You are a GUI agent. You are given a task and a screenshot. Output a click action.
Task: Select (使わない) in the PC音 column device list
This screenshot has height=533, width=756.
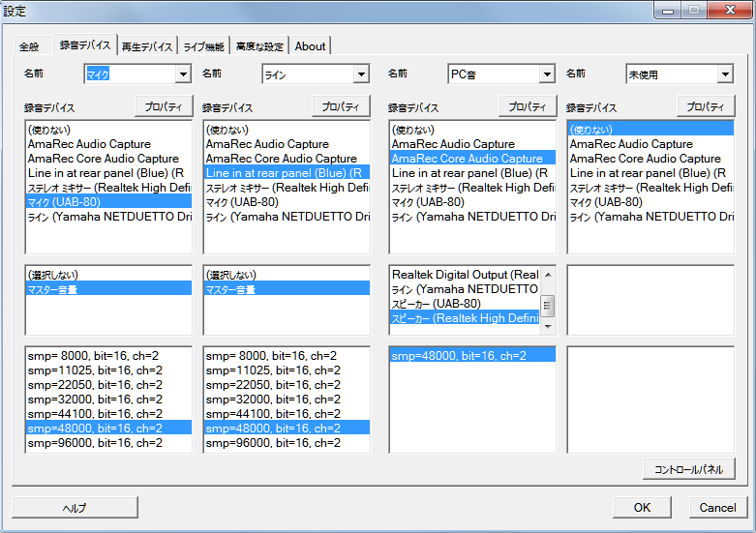pyautogui.click(x=472, y=130)
